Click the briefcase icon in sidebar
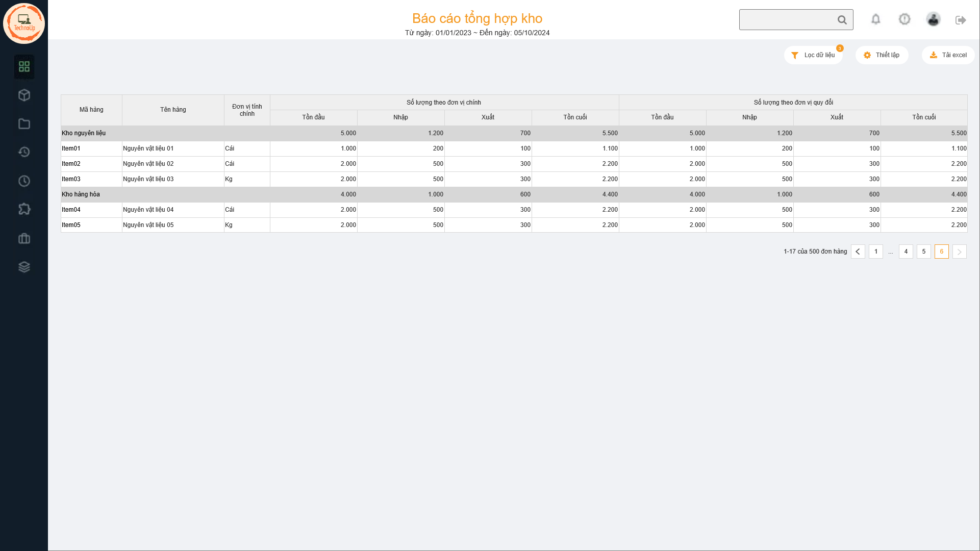The image size is (980, 551). (x=24, y=239)
